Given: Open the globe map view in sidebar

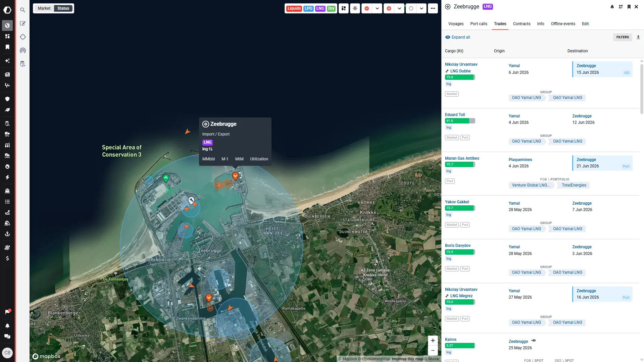Looking at the screenshot, I should [7, 25].
